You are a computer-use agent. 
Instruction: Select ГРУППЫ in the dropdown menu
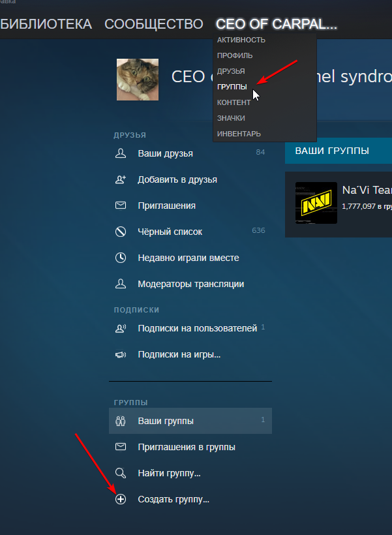tap(232, 87)
